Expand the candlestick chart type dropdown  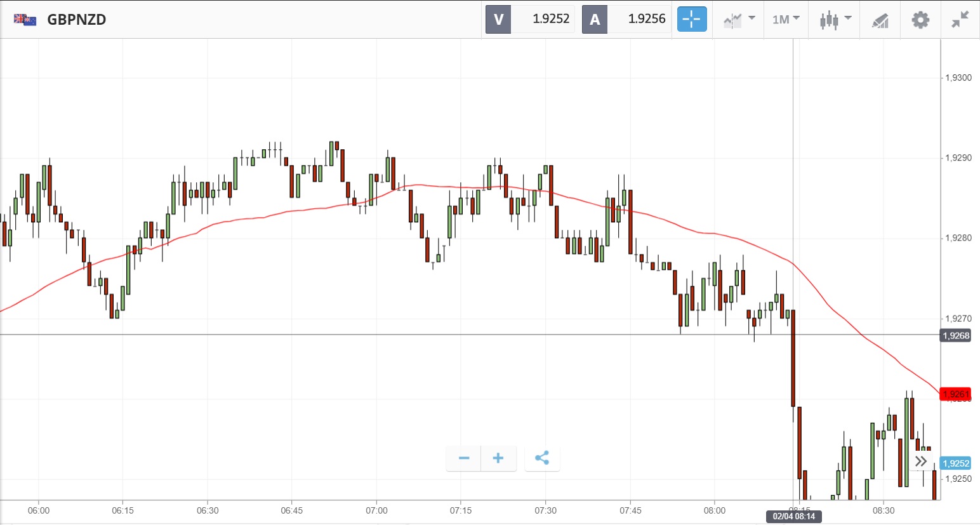click(x=835, y=20)
